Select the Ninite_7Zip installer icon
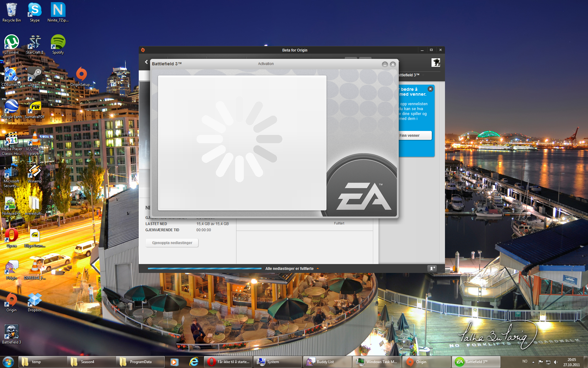Viewport: 588px width, 368px height. click(x=58, y=12)
